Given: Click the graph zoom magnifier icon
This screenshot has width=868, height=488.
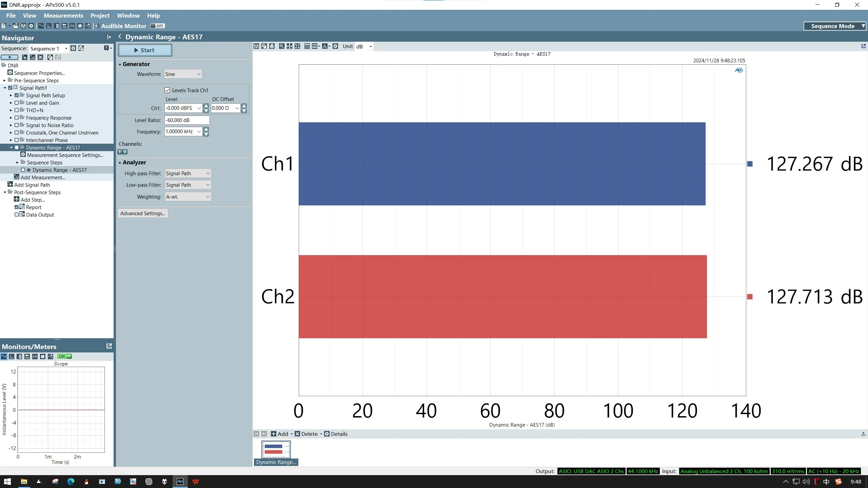Looking at the screenshot, I should pos(281,46).
